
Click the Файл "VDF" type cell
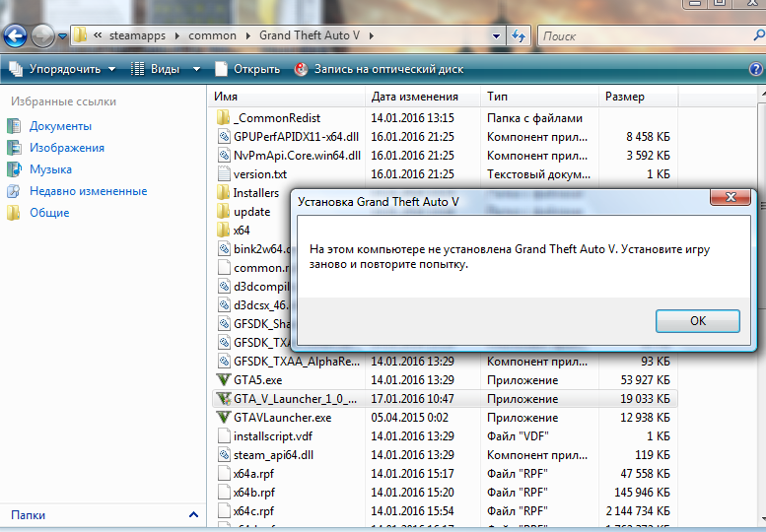[x=518, y=436]
